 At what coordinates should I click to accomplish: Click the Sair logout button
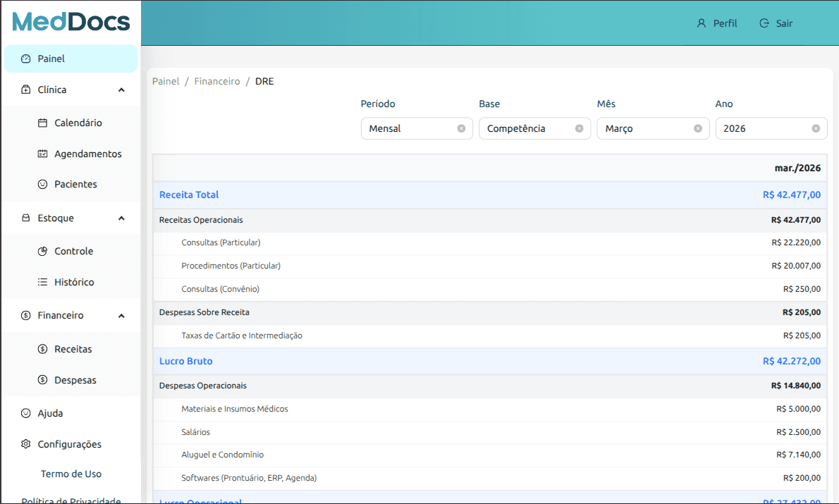[776, 23]
